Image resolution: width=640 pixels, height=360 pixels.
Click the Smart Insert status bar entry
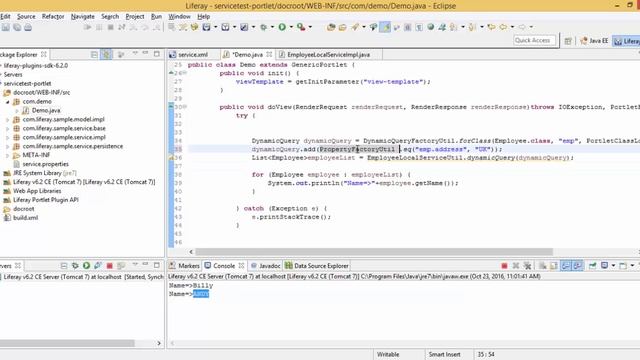click(x=444, y=354)
